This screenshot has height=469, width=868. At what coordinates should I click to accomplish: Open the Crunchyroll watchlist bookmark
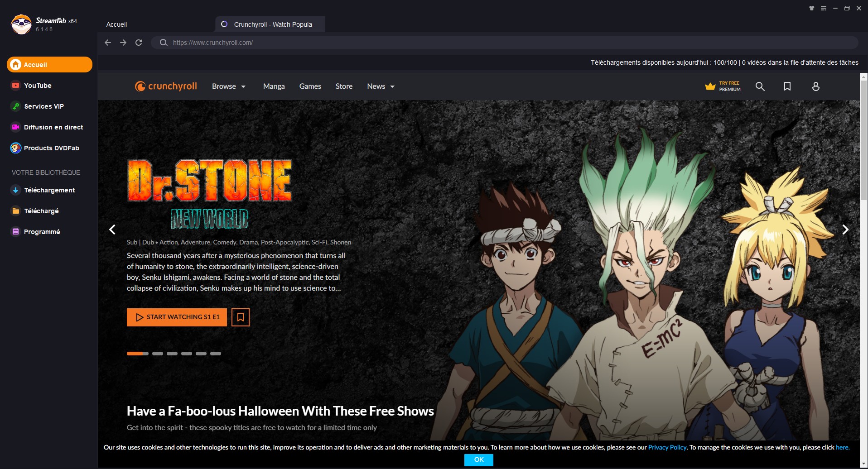(x=787, y=86)
